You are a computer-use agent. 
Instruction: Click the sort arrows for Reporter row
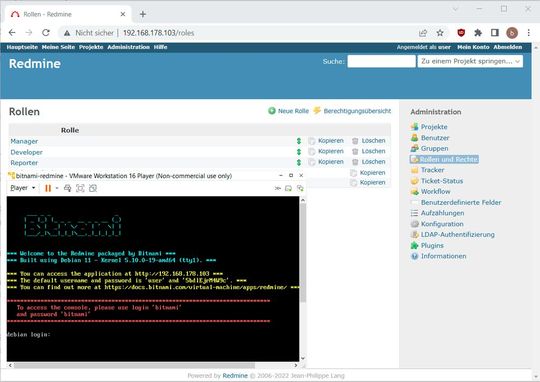pyautogui.click(x=299, y=162)
